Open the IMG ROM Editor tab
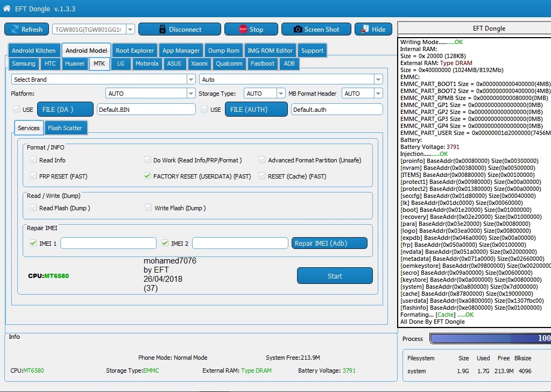 270,51
